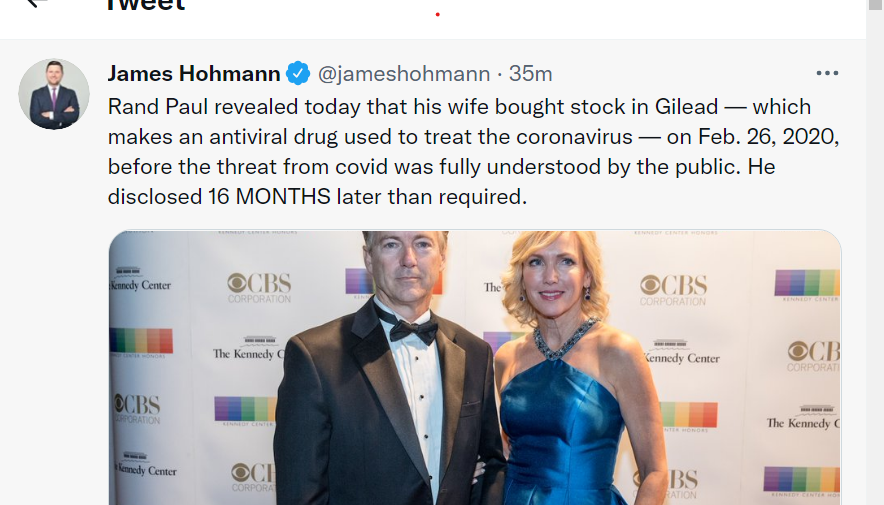Open the attached photo in the tweet
This screenshot has height=505, width=884.
pyautogui.click(x=474, y=368)
